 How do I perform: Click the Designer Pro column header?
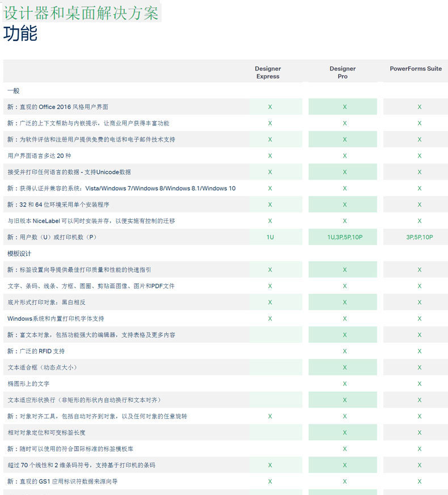coord(343,73)
